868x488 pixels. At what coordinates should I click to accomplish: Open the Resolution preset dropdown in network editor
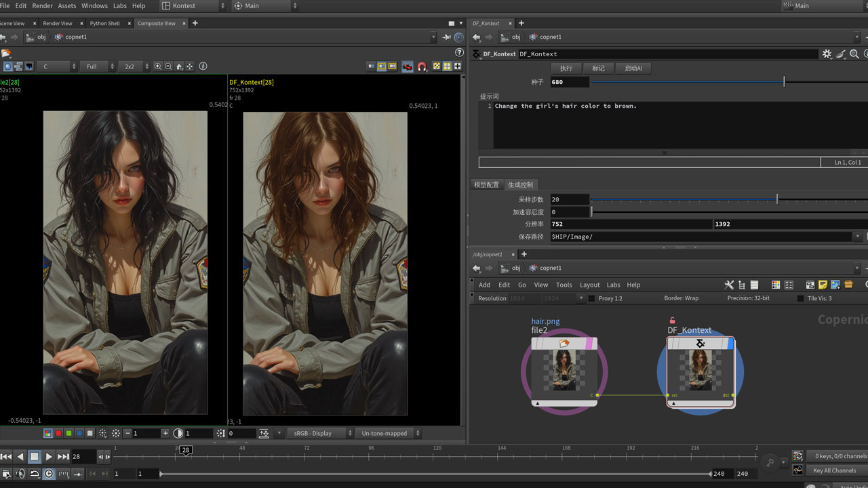[x=581, y=298]
